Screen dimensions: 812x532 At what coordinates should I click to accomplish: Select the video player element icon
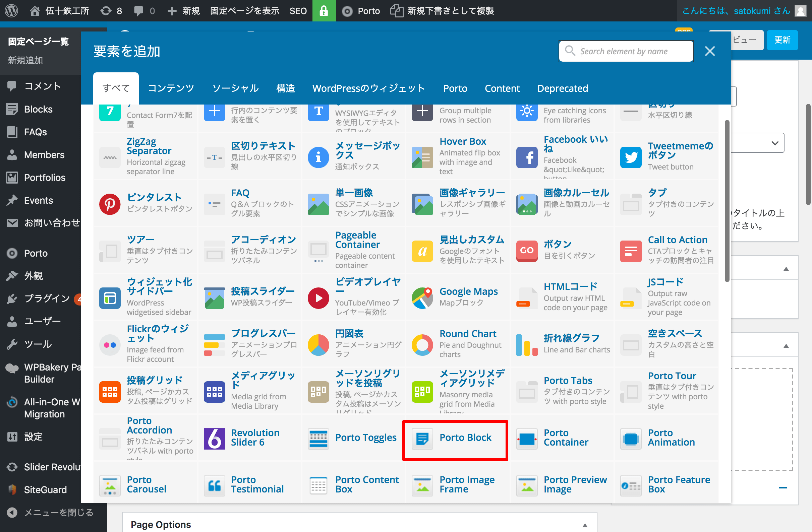[x=318, y=298]
